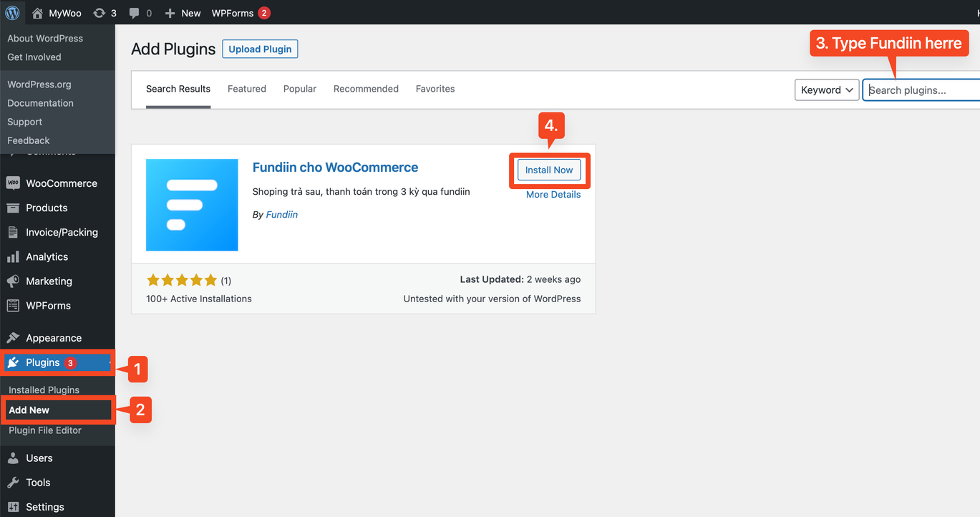Click the Fundiin plugin thumbnail image

(x=192, y=205)
